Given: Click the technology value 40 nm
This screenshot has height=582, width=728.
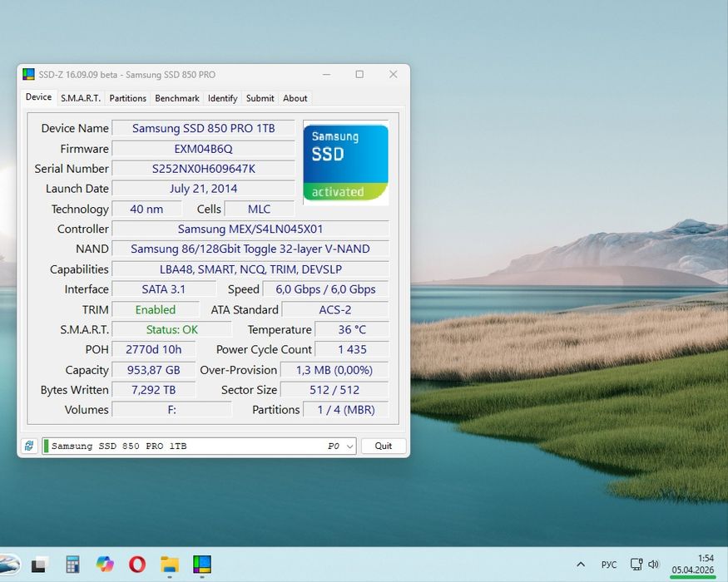Looking at the screenshot, I should pos(146,209).
